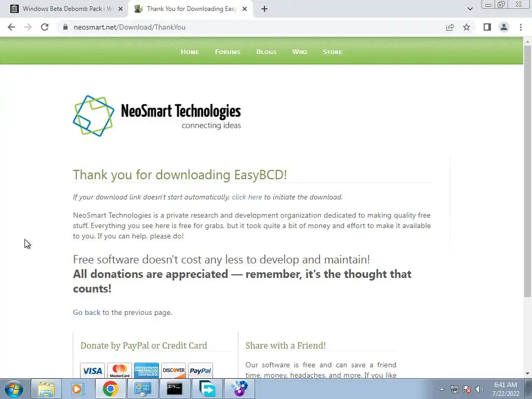Open a new browser tab
The image size is (532, 399).
click(264, 9)
